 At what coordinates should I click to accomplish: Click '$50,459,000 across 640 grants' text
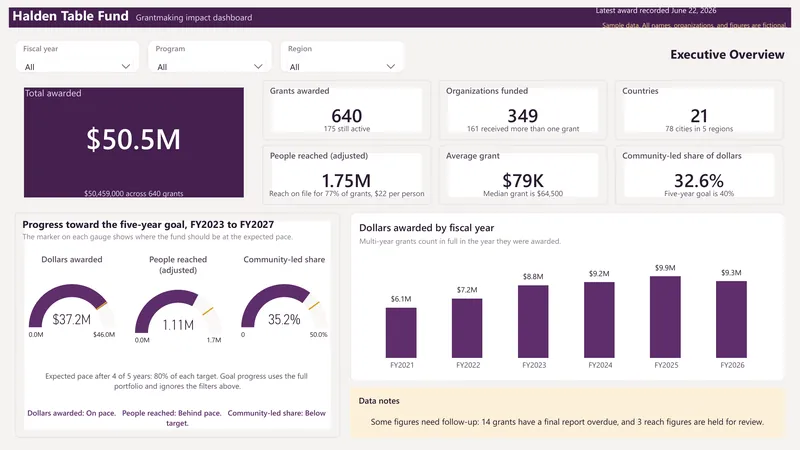[x=134, y=193]
